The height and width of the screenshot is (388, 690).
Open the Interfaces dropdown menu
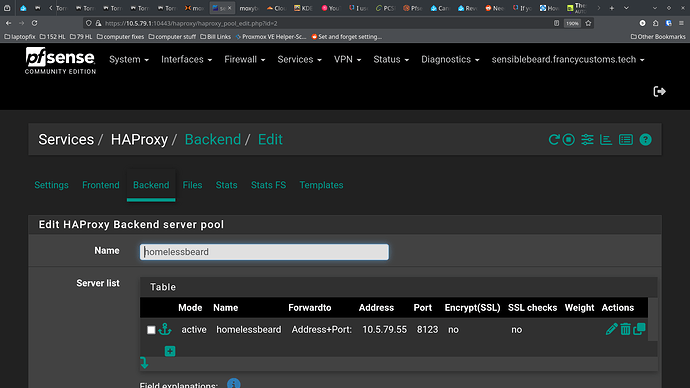[x=186, y=59]
